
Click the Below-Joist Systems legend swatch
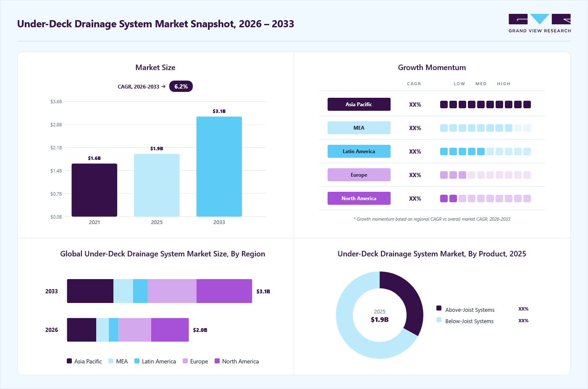[439, 320]
